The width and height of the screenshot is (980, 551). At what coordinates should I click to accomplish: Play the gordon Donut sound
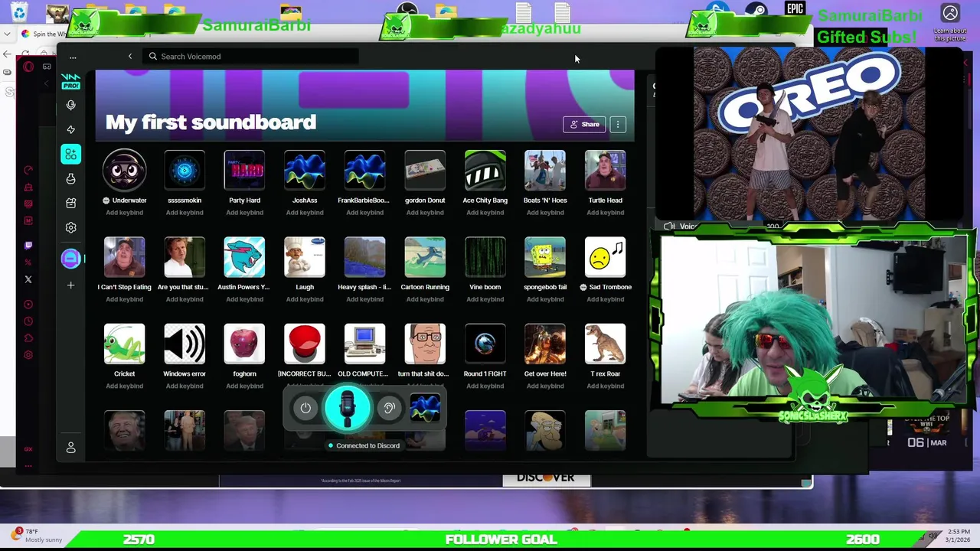coord(425,170)
